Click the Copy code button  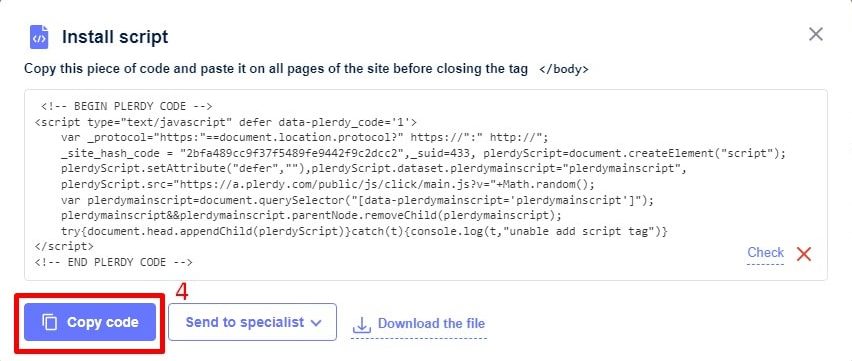tap(90, 322)
